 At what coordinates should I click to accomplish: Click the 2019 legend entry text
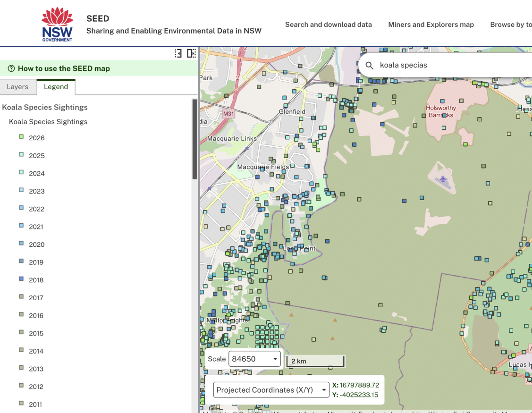pos(36,262)
